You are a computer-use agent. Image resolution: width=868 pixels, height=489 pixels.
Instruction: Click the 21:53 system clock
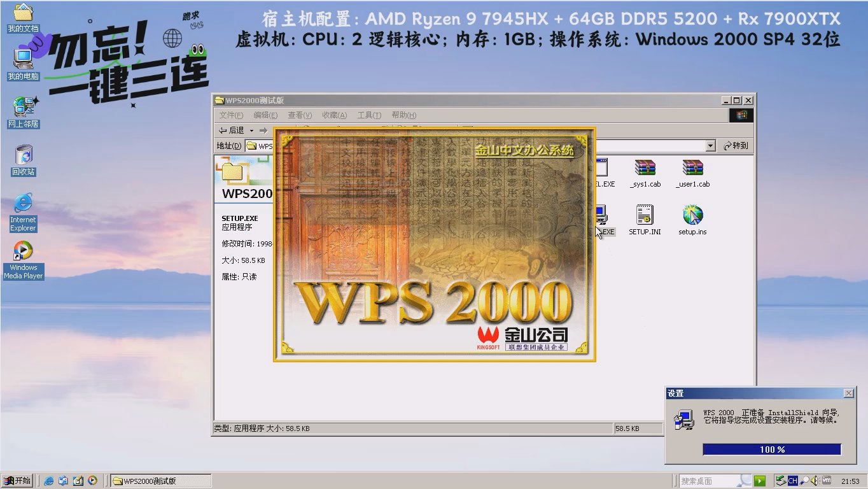[850, 481]
